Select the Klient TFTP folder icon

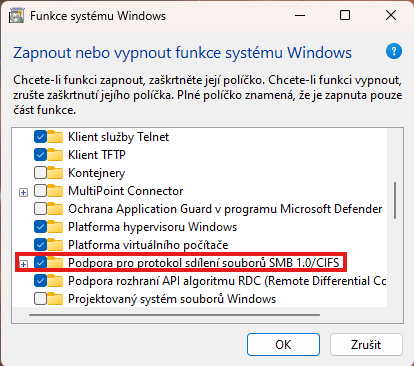[55, 155]
